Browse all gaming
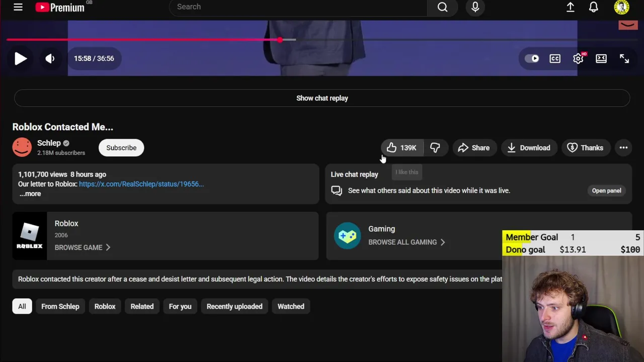 click(x=407, y=242)
